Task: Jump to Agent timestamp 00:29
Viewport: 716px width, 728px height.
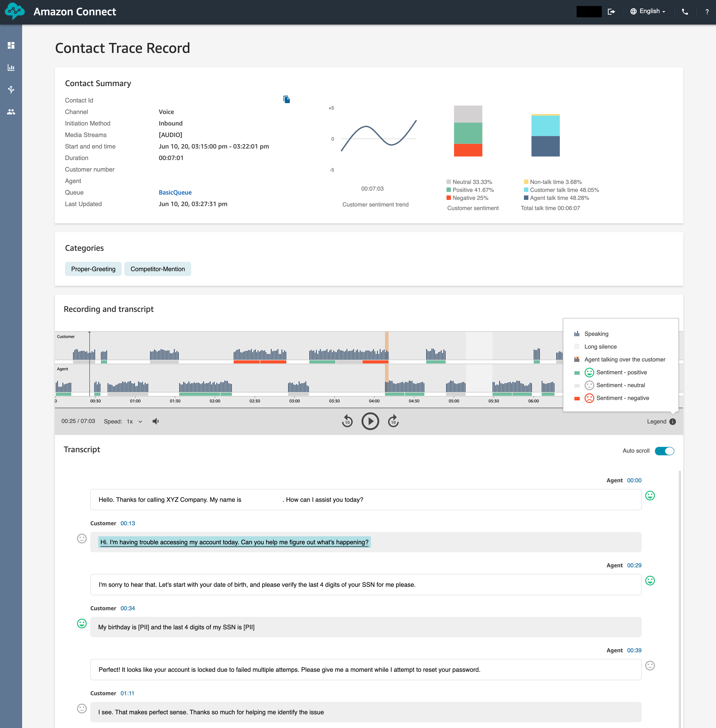Action: 634,566
